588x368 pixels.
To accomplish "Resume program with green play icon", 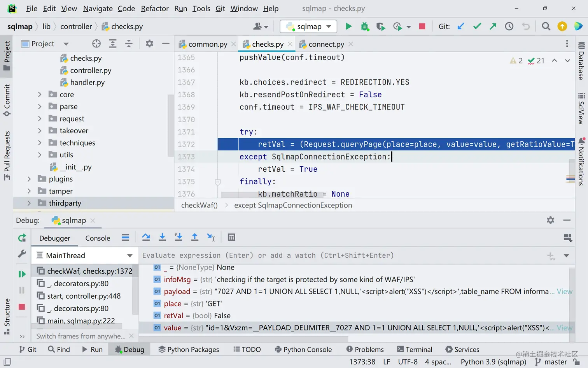I will point(22,274).
